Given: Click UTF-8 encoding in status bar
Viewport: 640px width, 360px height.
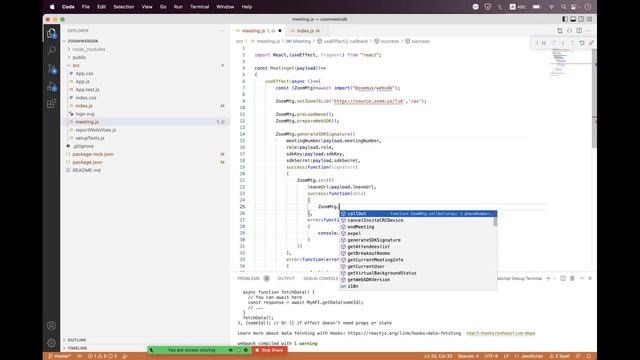Looking at the screenshot, I should [x=491, y=356].
